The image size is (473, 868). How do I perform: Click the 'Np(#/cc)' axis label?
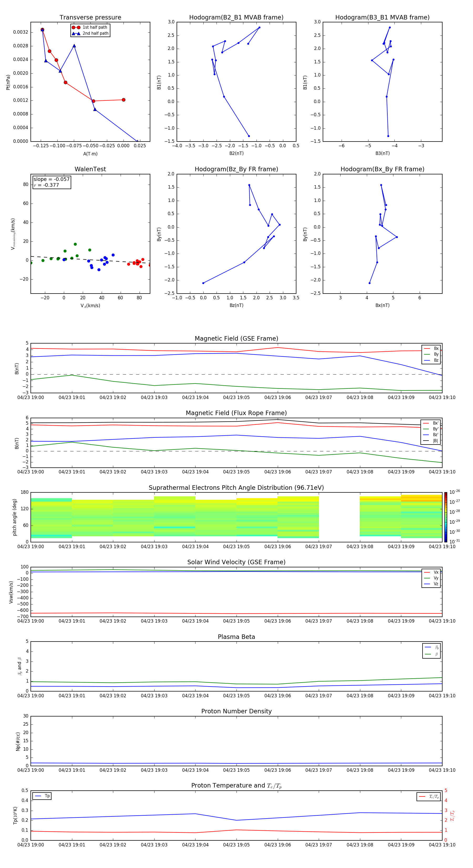pos(18,741)
